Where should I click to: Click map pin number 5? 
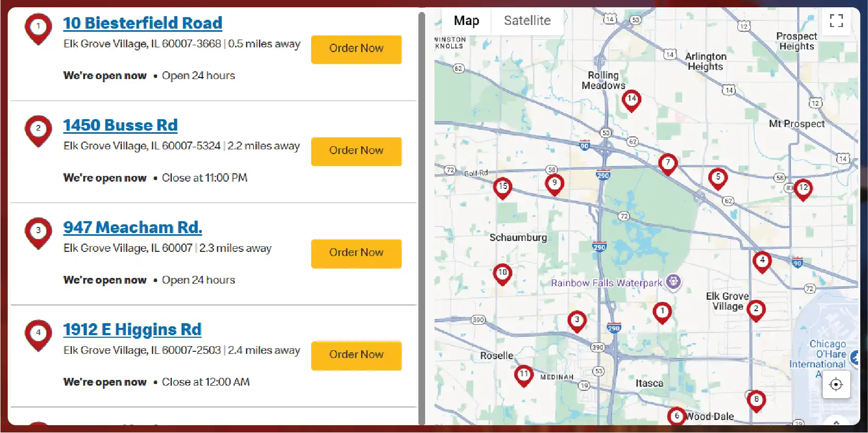718,179
